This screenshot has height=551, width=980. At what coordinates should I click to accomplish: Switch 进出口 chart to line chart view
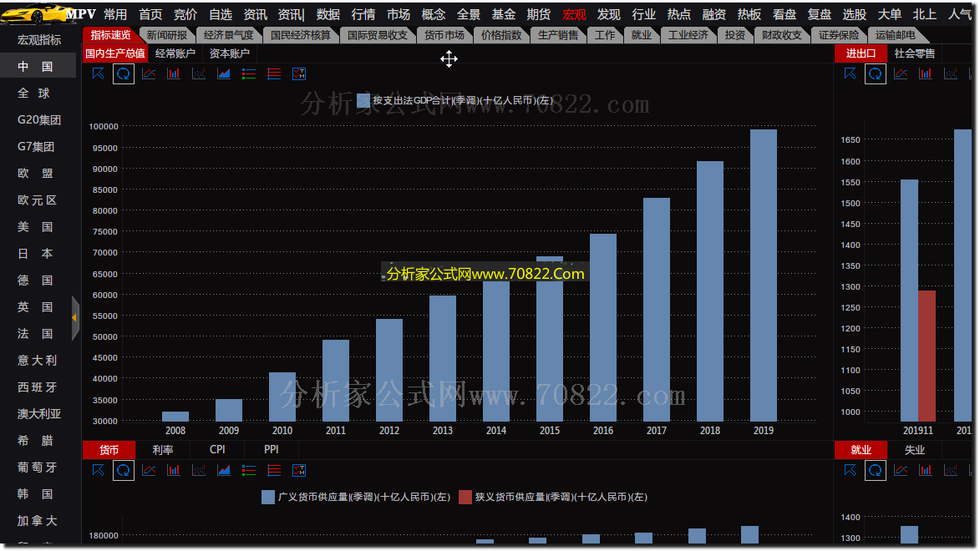(x=901, y=73)
